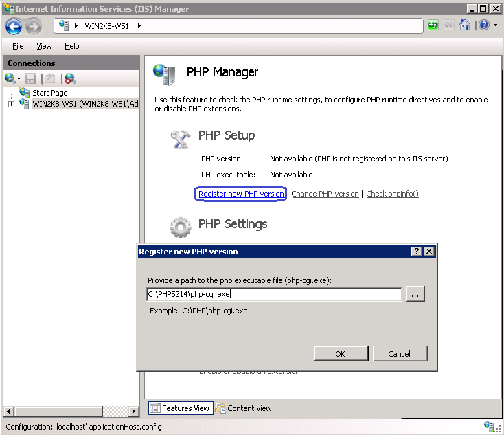Click the Create new connection globe icon
The width and height of the screenshot is (504, 435).
10,78
